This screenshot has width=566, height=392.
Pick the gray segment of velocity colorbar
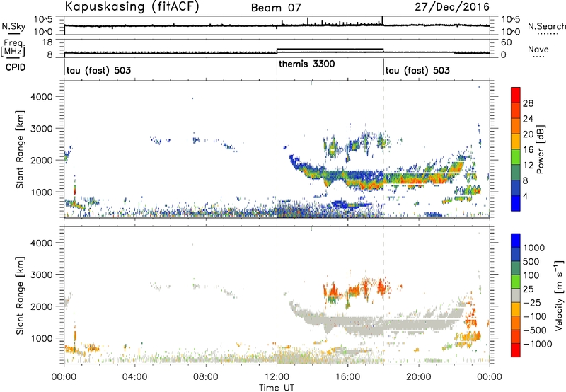pyautogui.click(x=516, y=295)
